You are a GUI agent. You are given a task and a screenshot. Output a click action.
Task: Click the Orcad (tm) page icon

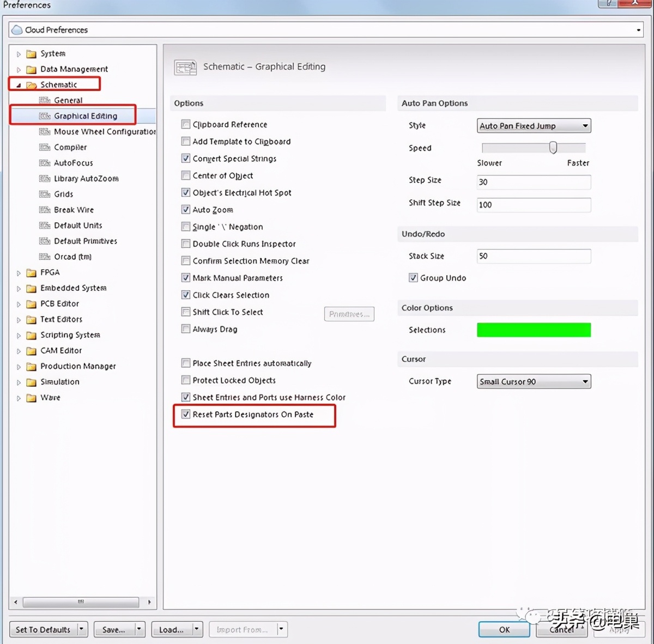45,257
